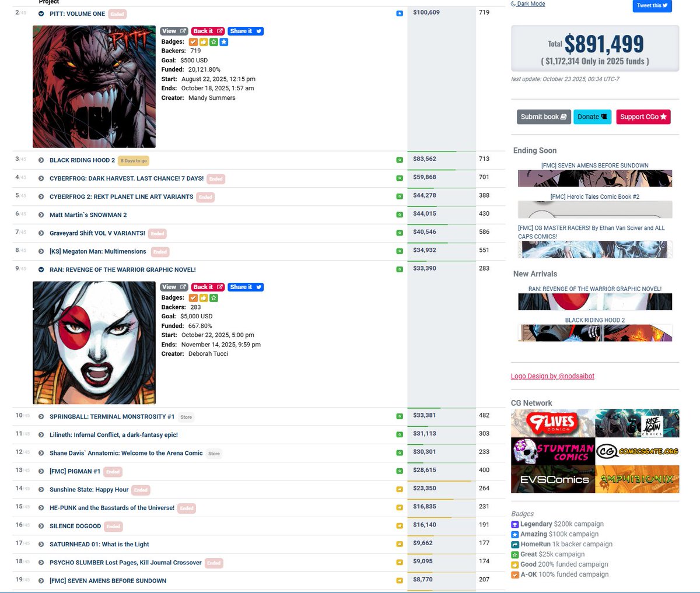The image size is (700, 593).
Task: Expand SPRINGBALL: TERMINAL MONSTROSITY #1 row
Action: [41, 417]
